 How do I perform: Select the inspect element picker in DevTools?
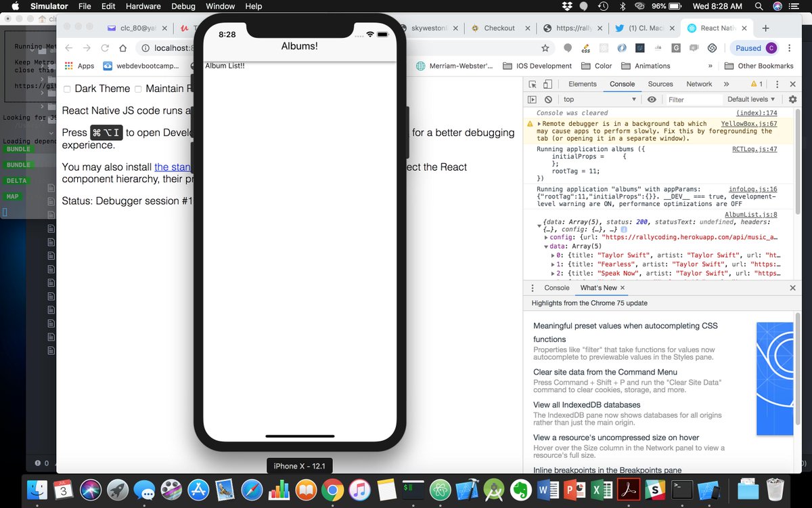pyautogui.click(x=533, y=84)
